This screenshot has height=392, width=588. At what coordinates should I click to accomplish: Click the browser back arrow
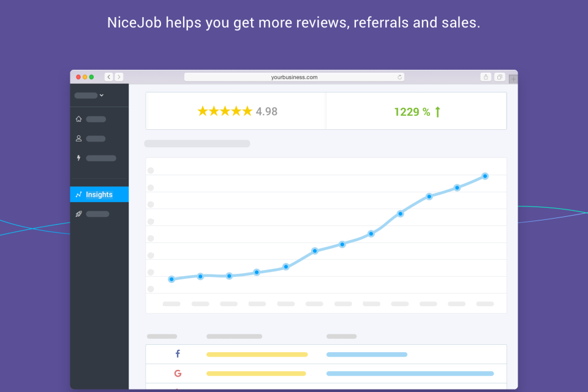tap(108, 77)
